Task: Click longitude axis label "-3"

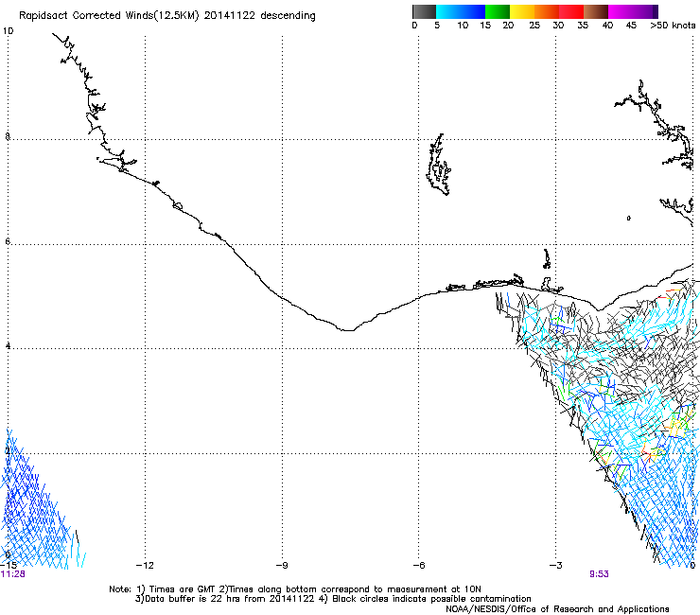Action: 556,566
